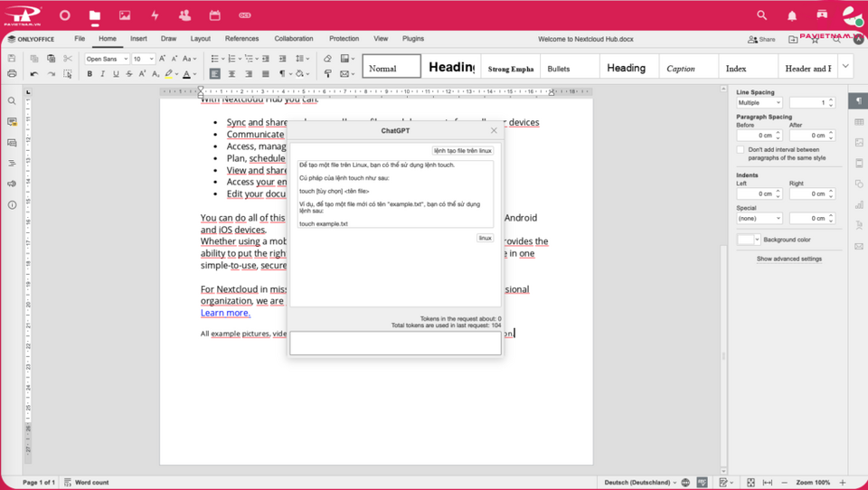Apply the Caption style
Screen dimensions: 868x490
(689, 66)
